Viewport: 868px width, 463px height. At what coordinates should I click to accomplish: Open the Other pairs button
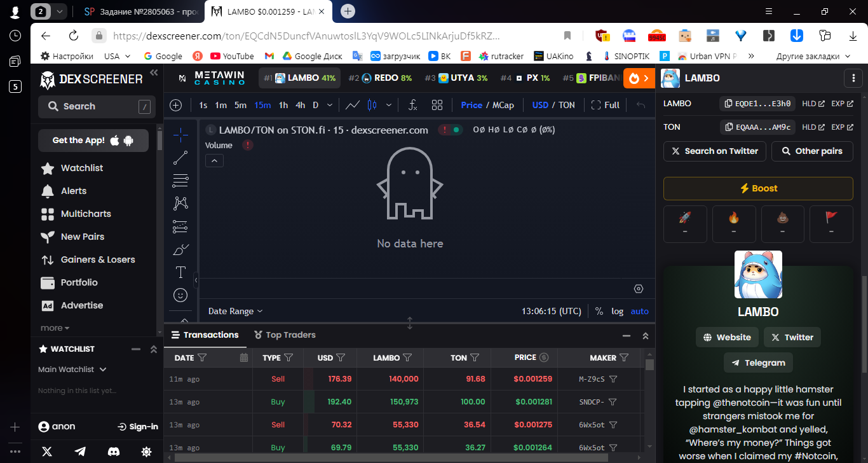[812, 151]
